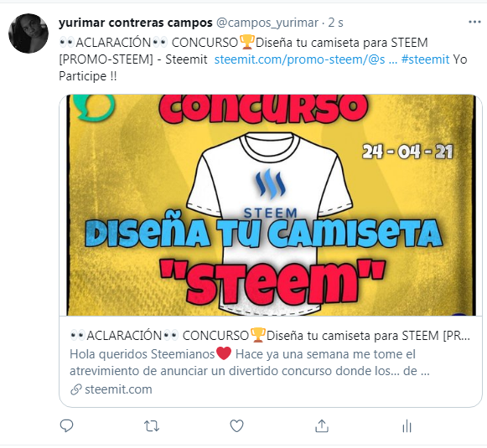Click the green speech bubble logo in image
This screenshot has width=487, height=448.
coord(94,106)
